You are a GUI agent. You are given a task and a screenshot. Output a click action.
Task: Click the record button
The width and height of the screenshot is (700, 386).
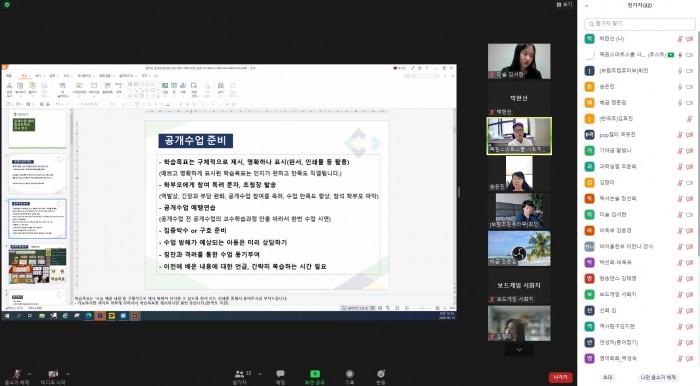[350, 377]
